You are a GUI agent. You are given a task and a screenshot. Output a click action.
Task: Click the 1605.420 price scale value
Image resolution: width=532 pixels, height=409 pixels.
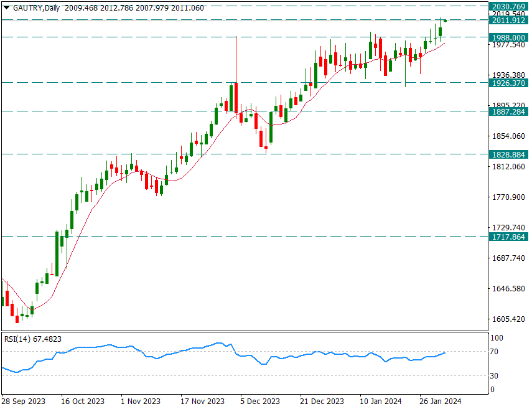(x=508, y=319)
